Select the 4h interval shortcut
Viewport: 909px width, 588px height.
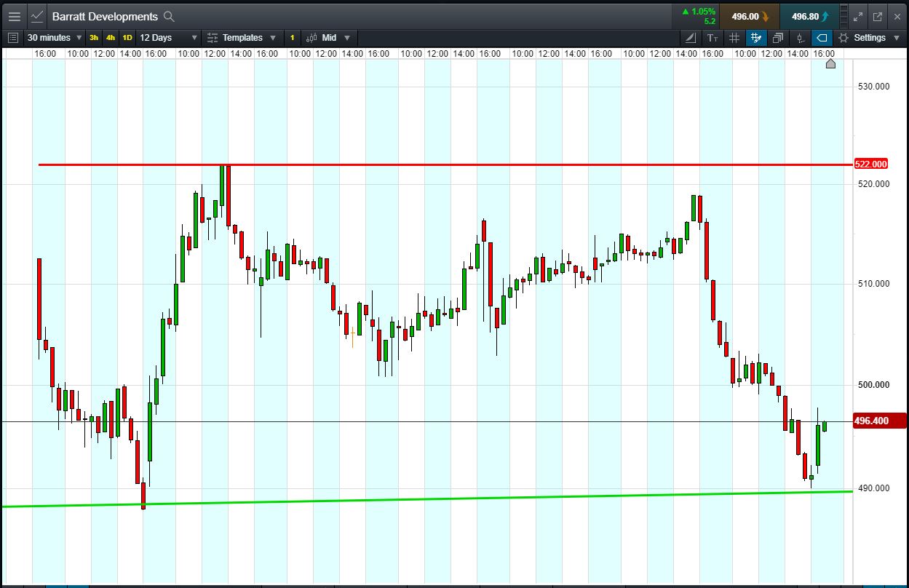pyautogui.click(x=111, y=38)
